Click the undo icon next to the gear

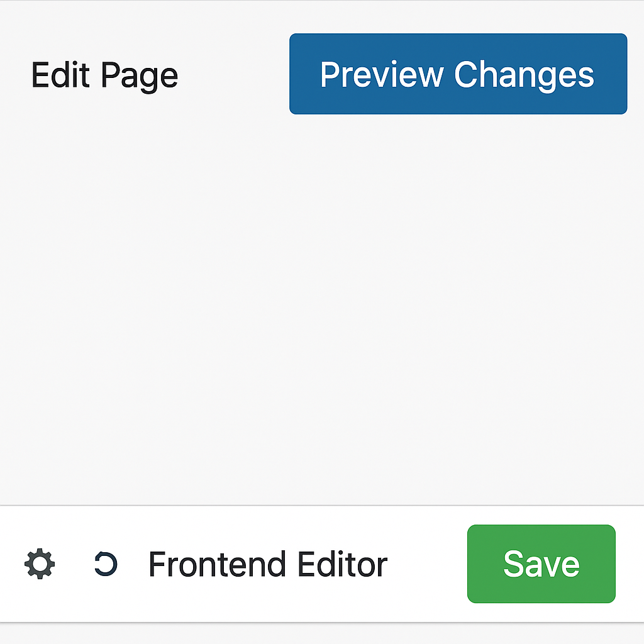[106, 564]
